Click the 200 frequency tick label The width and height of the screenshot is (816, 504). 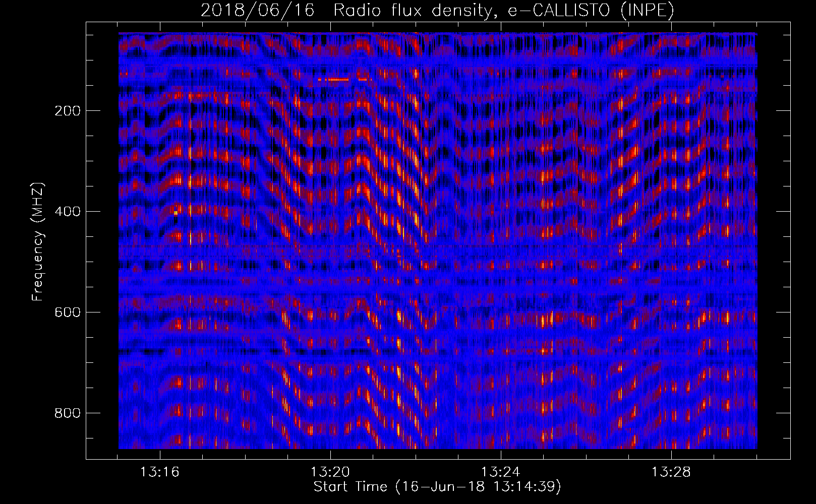(68, 111)
